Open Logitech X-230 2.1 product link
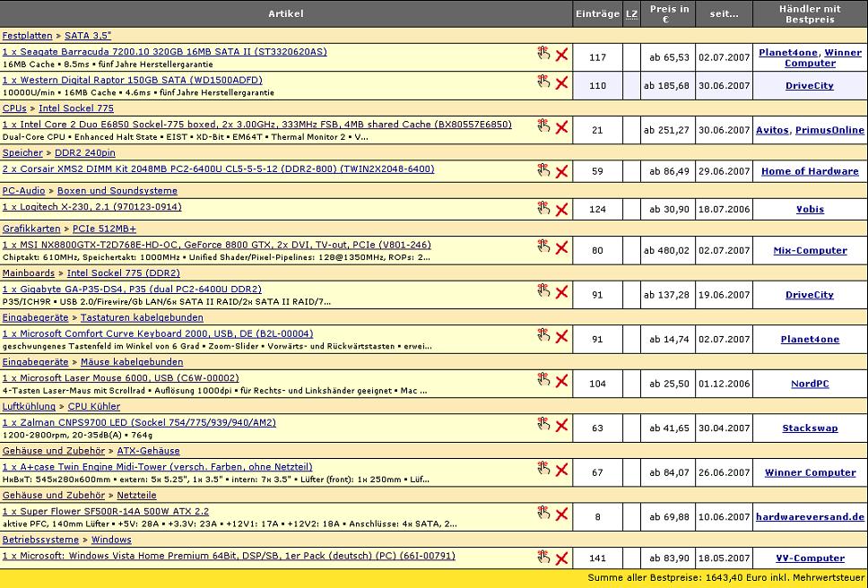The image size is (868, 588). [91, 206]
